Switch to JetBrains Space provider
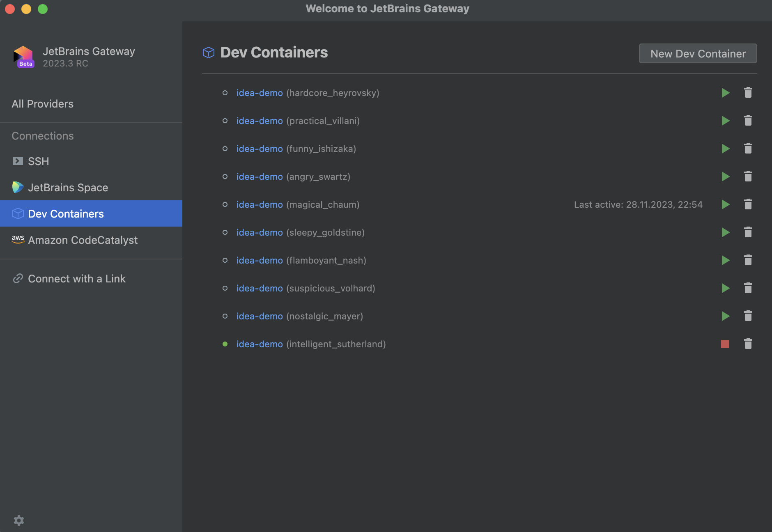 coord(91,188)
